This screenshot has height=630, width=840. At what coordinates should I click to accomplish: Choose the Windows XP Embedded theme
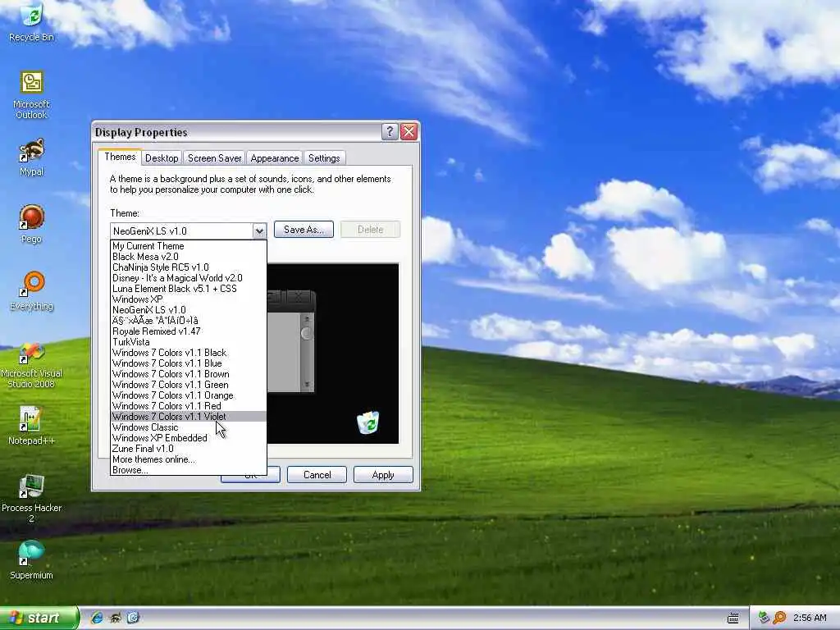click(189, 438)
